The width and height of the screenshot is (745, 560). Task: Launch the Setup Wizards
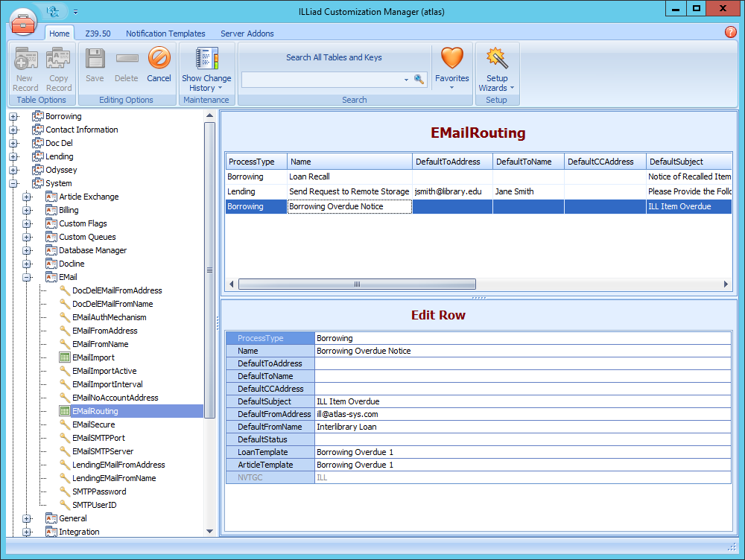(497, 67)
